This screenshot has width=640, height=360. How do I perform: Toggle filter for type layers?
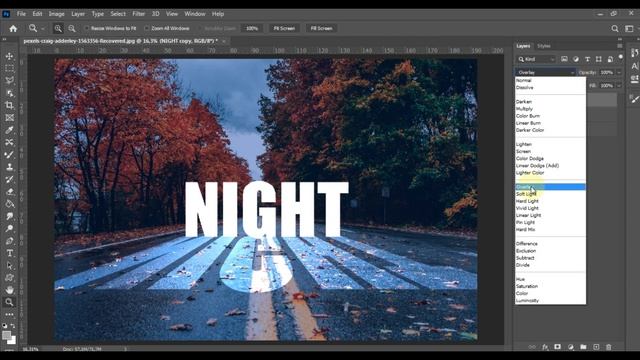587,59
